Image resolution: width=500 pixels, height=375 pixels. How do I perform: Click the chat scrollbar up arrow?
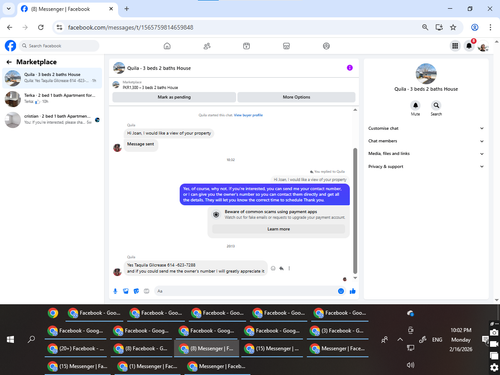tap(355, 110)
